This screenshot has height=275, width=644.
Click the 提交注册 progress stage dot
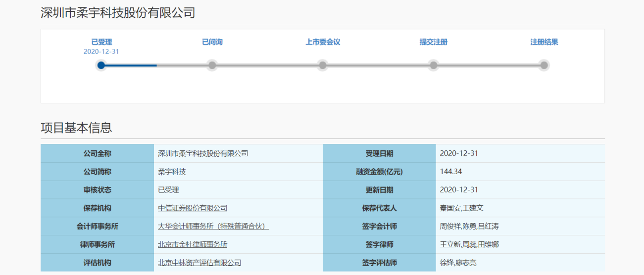(x=434, y=65)
